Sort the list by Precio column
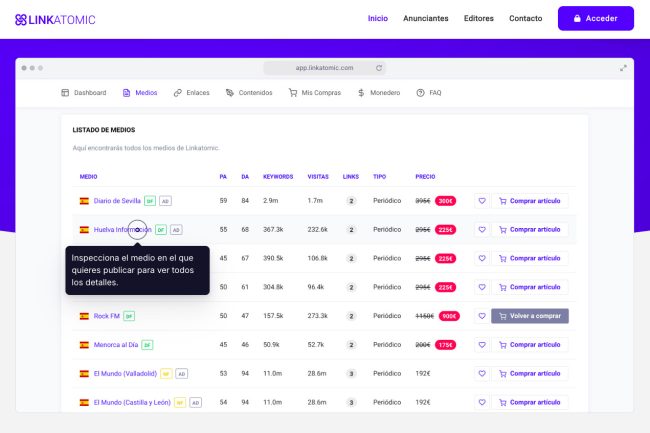Image resolution: width=650 pixels, height=433 pixels. click(x=425, y=177)
